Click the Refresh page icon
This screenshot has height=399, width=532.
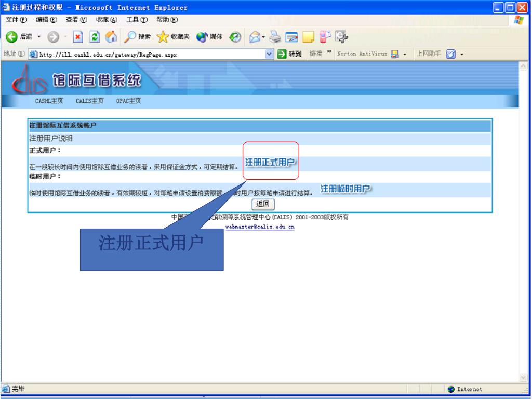click(x=95, y=37)
